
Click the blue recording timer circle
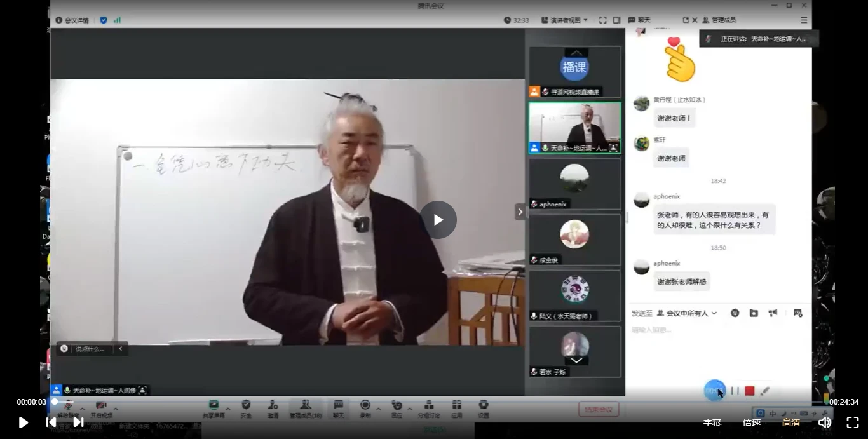(715, 391)
